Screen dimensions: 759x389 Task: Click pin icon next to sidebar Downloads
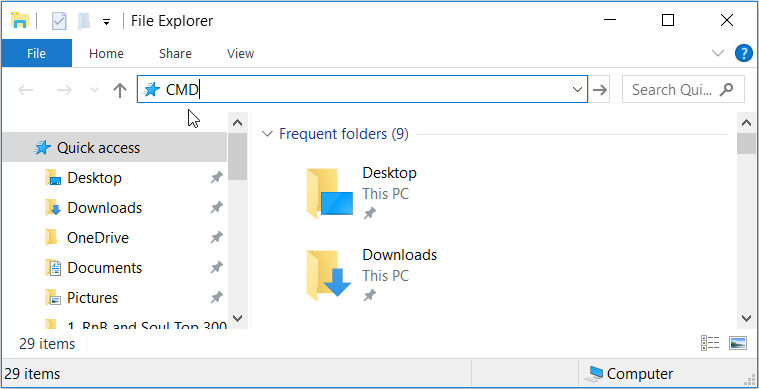216,208
